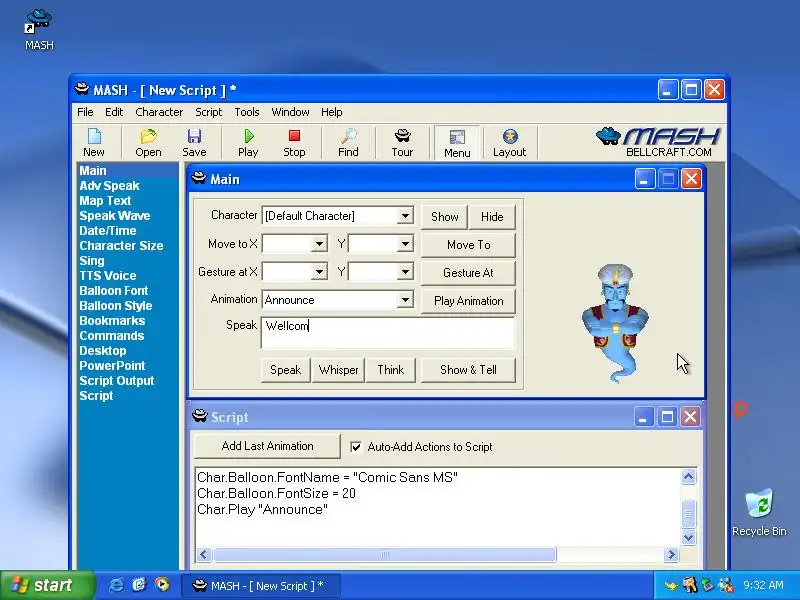Image resolution: width=800 pixels, height=600 pixels.
Task: Start the Tour from the toolbar
Action: pyautogui.click(x=403, y=142)
